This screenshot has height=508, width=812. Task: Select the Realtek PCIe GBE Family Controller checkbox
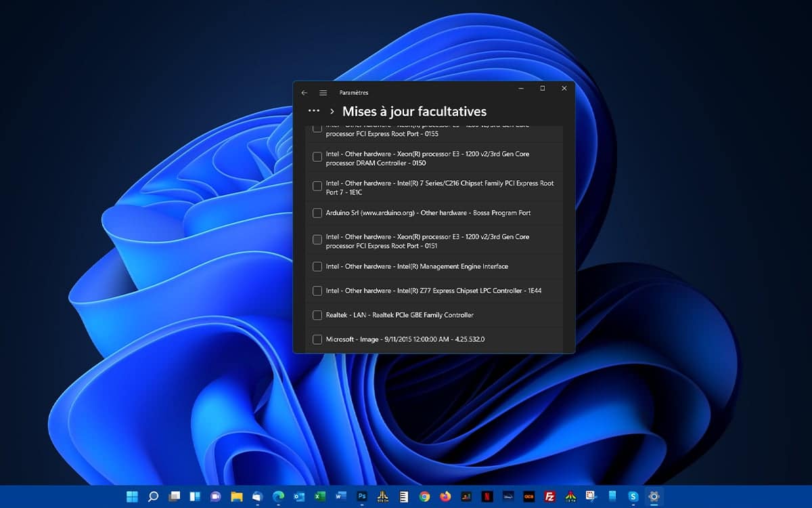(x=317, y=315)
